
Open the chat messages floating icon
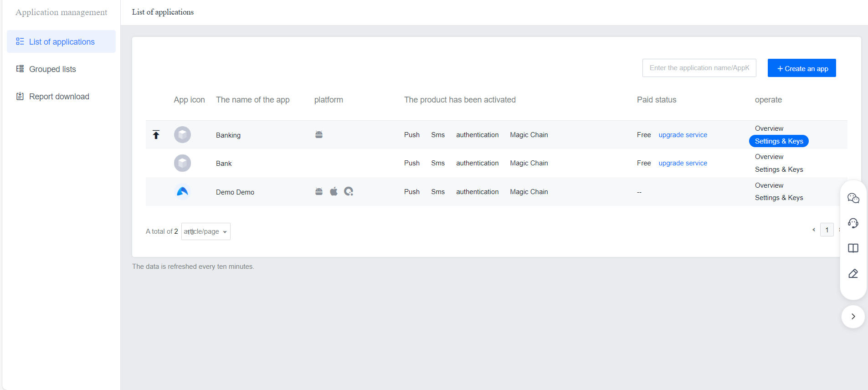[x=853, y=198]
